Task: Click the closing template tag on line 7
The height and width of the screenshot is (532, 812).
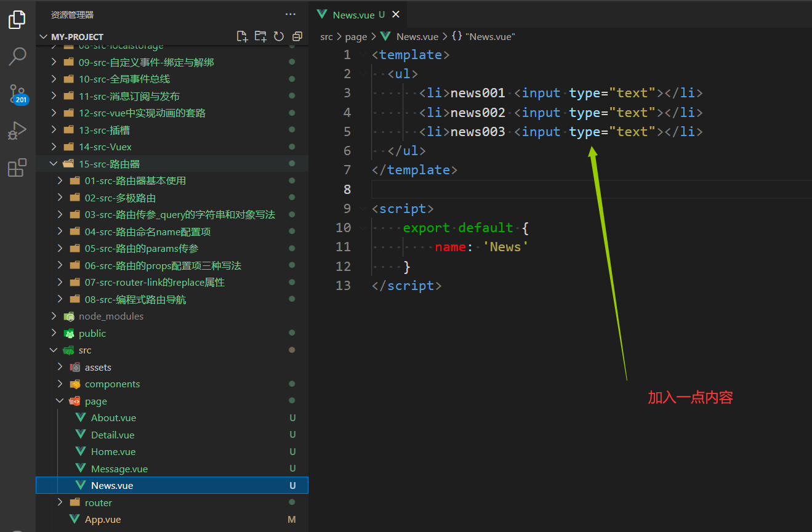Action: point(414,169)
